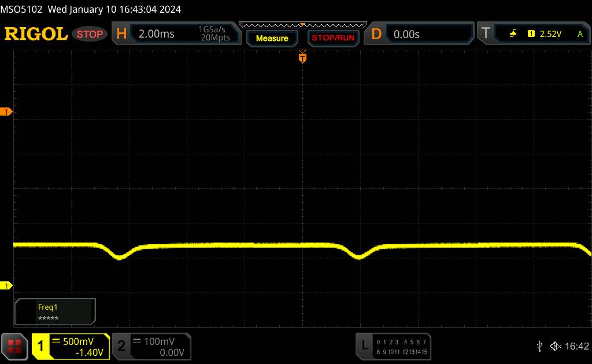Screen dimensions: 592x364
Task: Open the Measure menu
Action: (272, 38)
